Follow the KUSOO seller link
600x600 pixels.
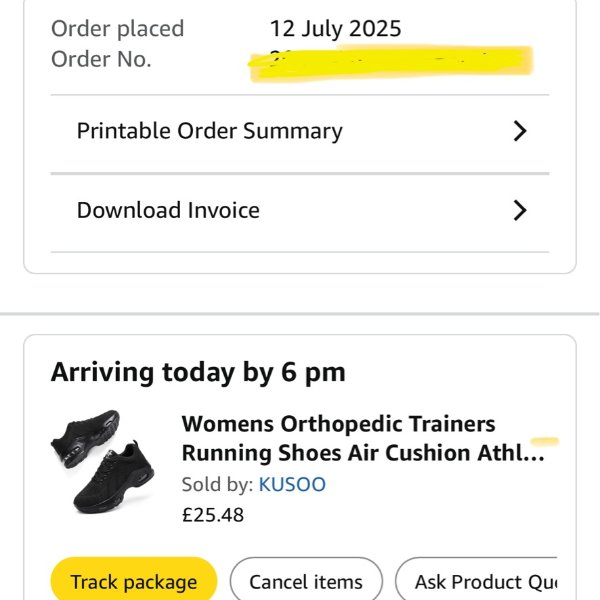tap(292, 485)
